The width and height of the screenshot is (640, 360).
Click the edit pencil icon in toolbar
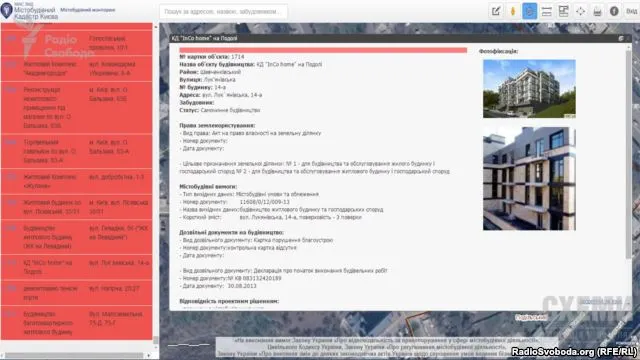coord(496,11)
